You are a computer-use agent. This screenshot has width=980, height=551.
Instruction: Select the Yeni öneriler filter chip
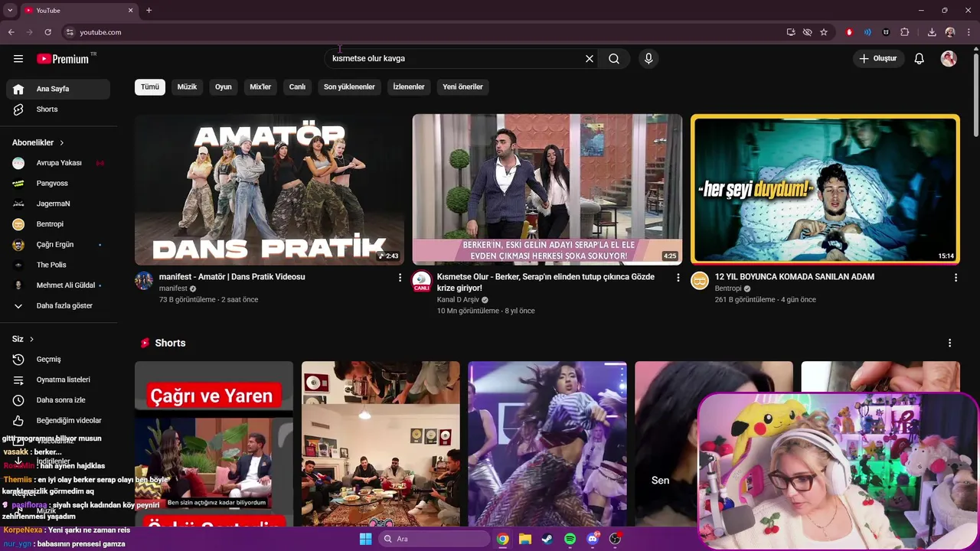pos(463,86)
